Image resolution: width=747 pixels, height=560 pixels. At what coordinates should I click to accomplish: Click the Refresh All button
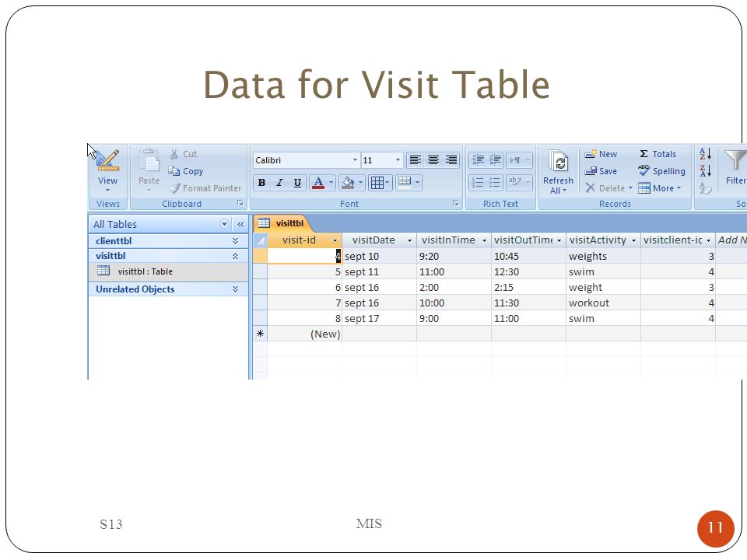(x=558, y=171)
